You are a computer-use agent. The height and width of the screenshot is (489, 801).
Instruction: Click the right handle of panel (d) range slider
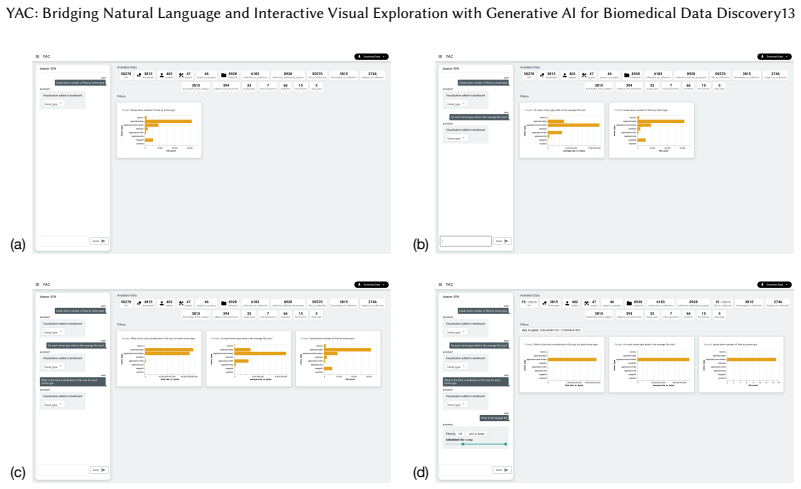pyautogui.click(x=506, y=444)
